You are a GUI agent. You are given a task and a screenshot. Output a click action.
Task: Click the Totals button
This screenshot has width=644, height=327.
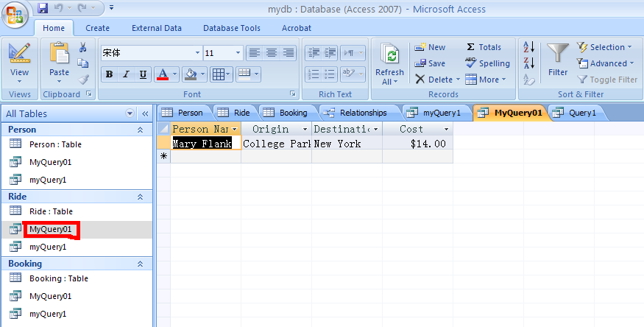coord(483,47)
